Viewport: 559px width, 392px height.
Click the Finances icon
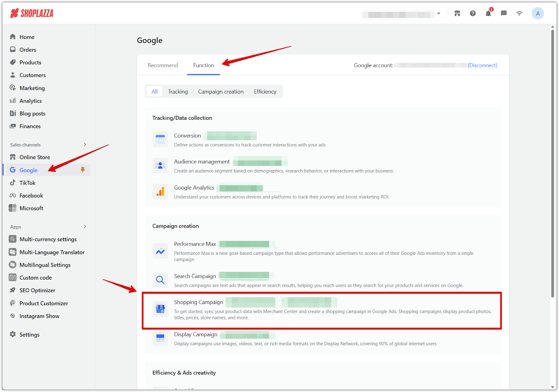pyautogui.click(x=13, y=126)
